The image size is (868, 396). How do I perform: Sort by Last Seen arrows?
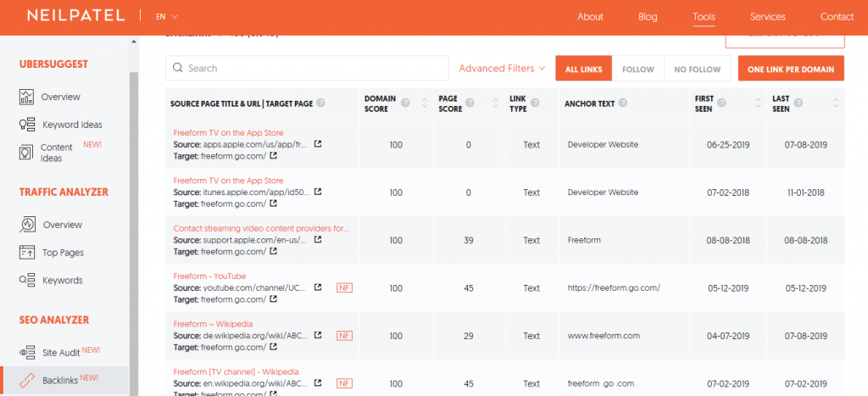[x=836, y=103]
